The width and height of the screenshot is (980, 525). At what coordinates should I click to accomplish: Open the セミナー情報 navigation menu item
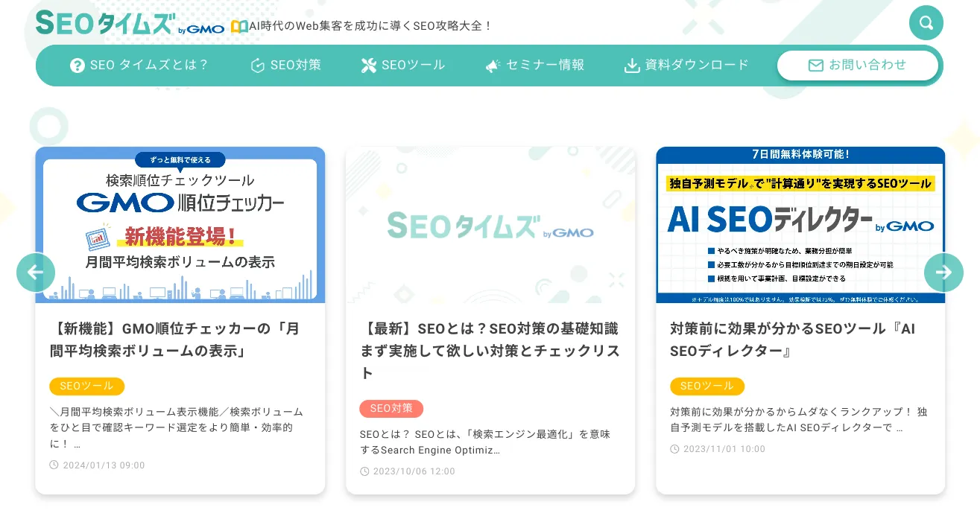(546, 65)
